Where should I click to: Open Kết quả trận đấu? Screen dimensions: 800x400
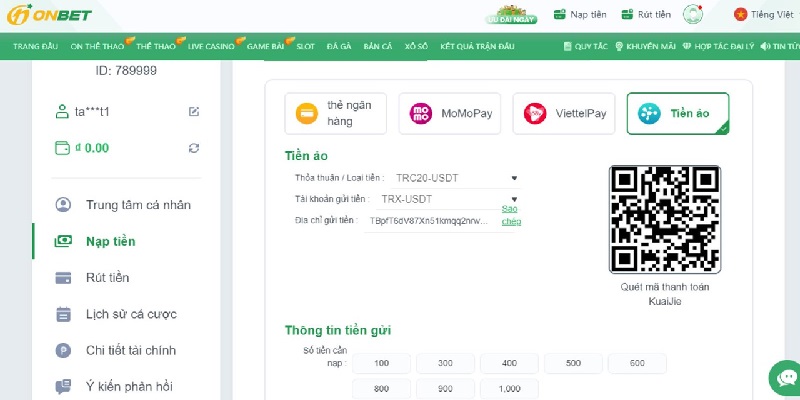[x=478, y=46]
